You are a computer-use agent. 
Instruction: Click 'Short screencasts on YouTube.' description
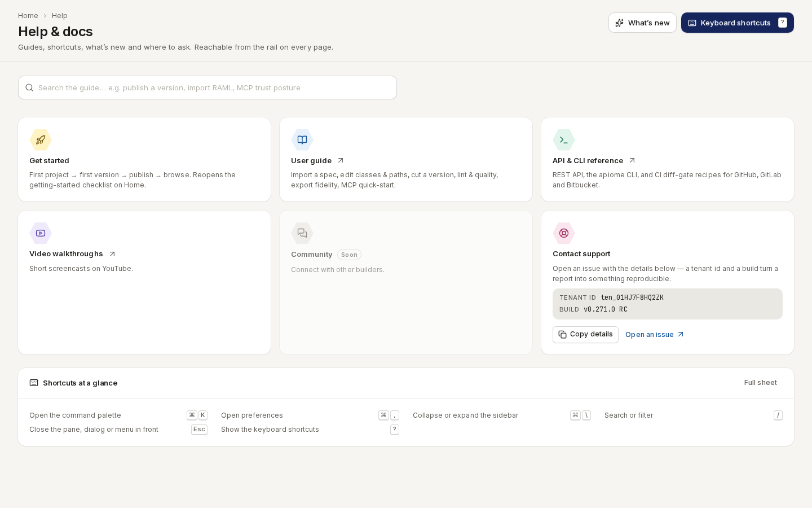81,269
